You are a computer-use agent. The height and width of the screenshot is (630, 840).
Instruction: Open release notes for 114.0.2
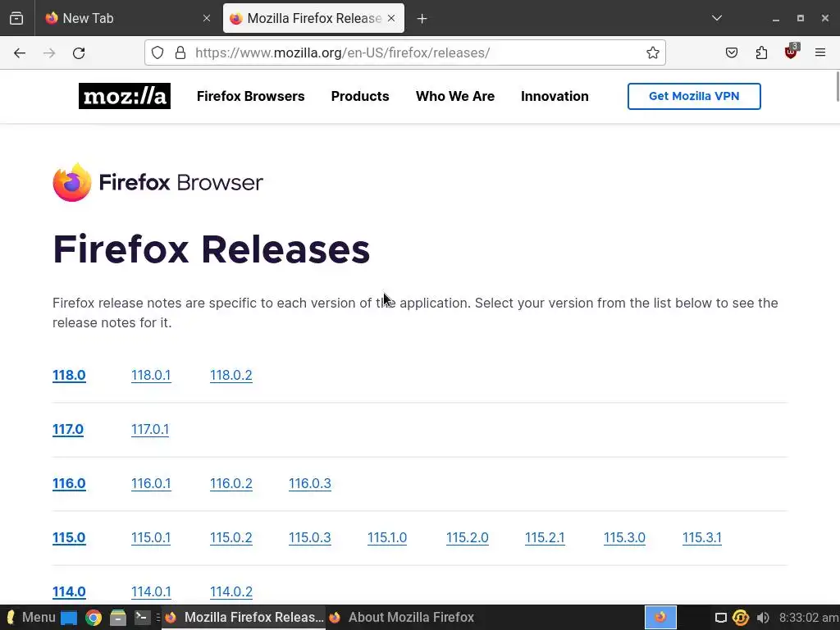pyautogui.click(x=231, y=591)
